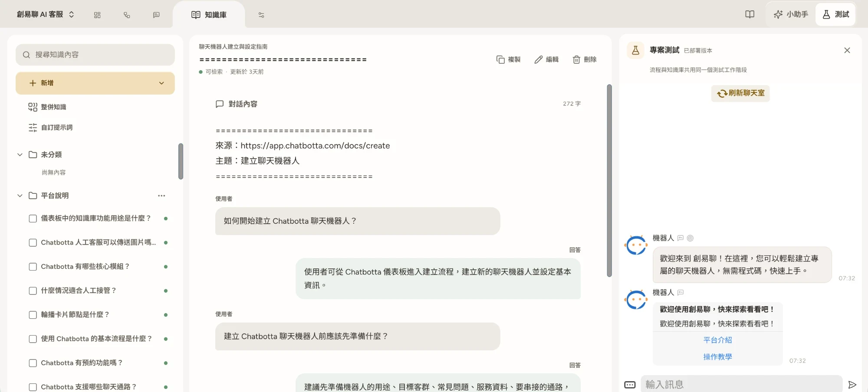Open entry 輪播卡片節點是什麼？
This screenshot has height=392, width=868.
(75, 315)
